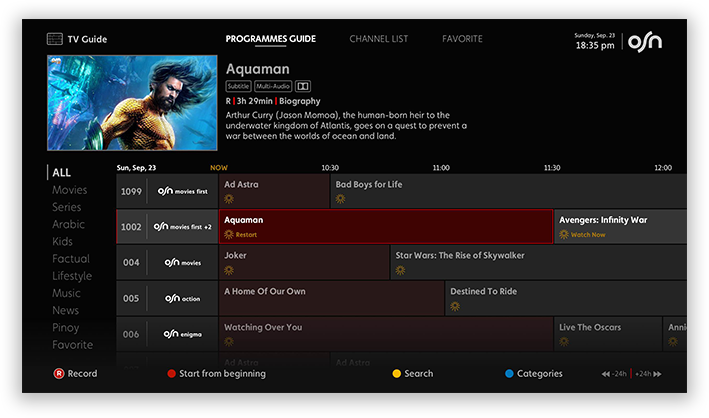Open the Favorite tab at top
Viewport: 709px width, 418px height.
[462, 39]
